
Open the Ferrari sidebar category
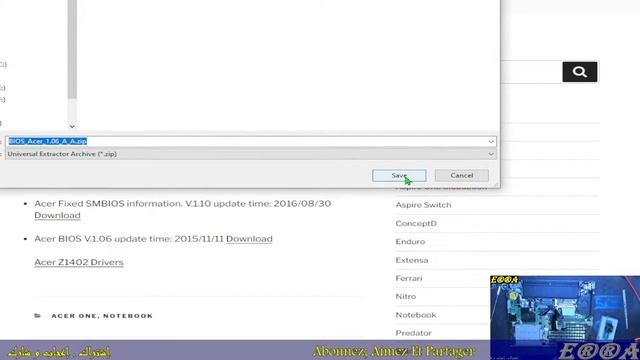[409, 278]
